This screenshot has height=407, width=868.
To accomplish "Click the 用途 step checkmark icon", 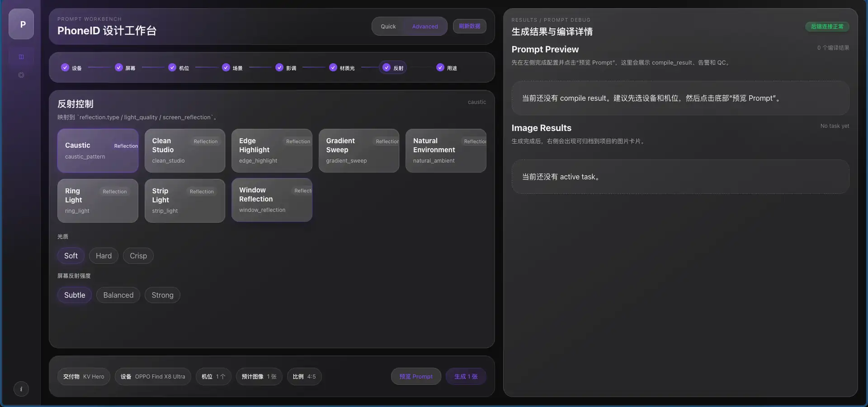I will coord(440,67).
